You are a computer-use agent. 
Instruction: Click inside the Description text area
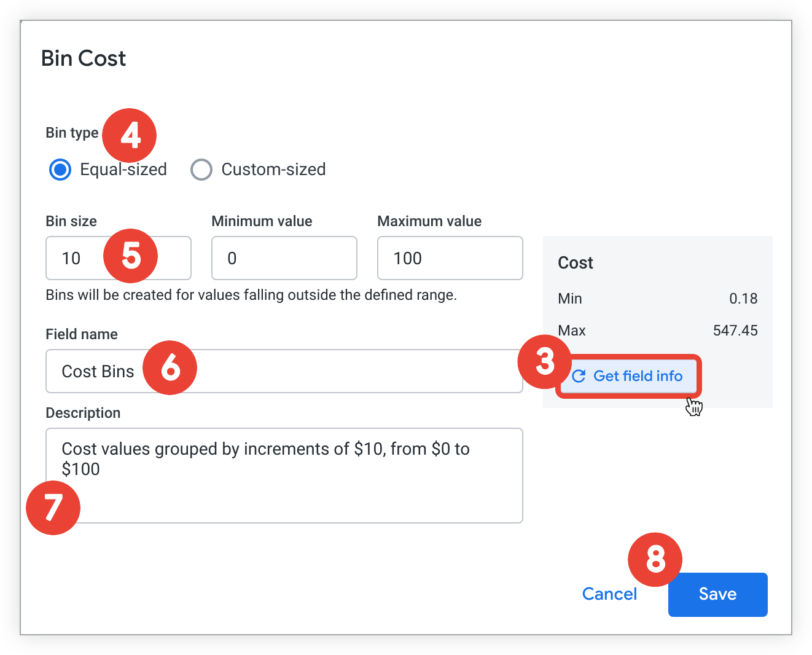pos(284,492)
